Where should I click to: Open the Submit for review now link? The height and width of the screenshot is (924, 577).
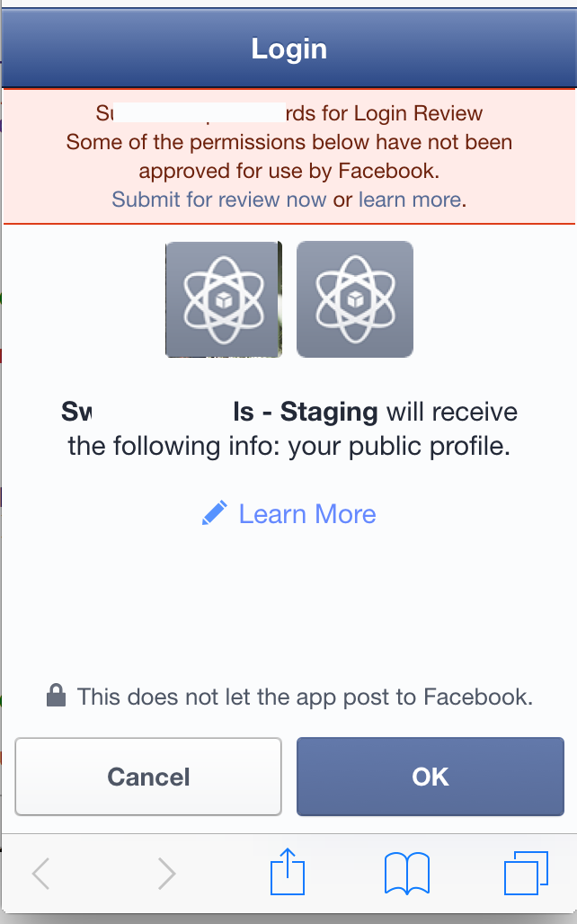218,200
